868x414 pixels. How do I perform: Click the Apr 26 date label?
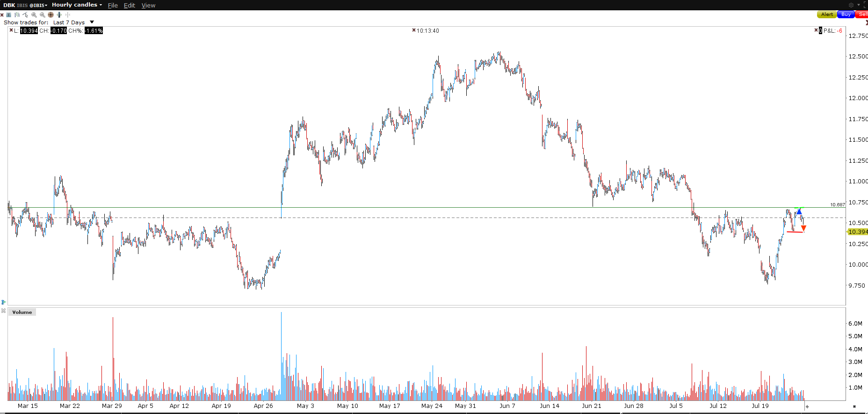click(263, 406)
